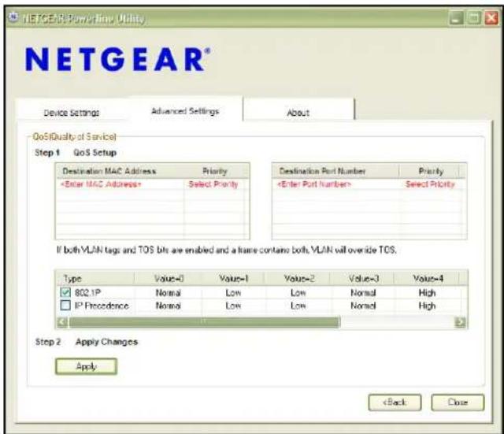Screen dimensions: 504x434
Task: Click the Enter Port Number field
Action: point(336,184)
